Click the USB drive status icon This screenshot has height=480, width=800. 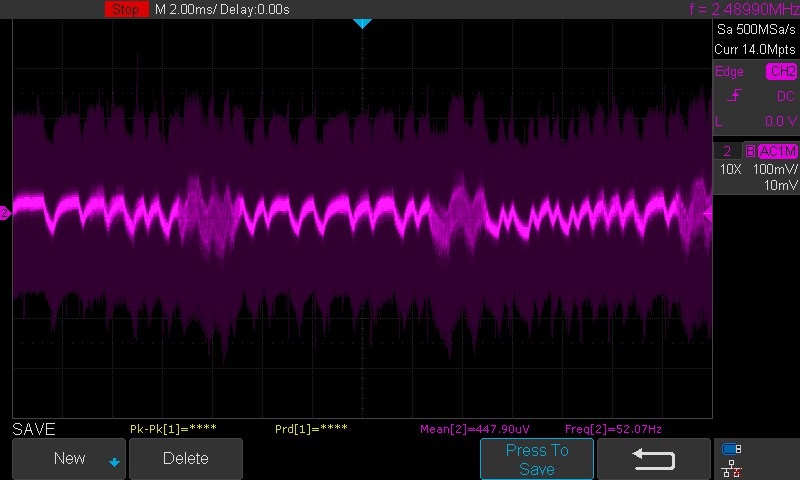point(731,449)
